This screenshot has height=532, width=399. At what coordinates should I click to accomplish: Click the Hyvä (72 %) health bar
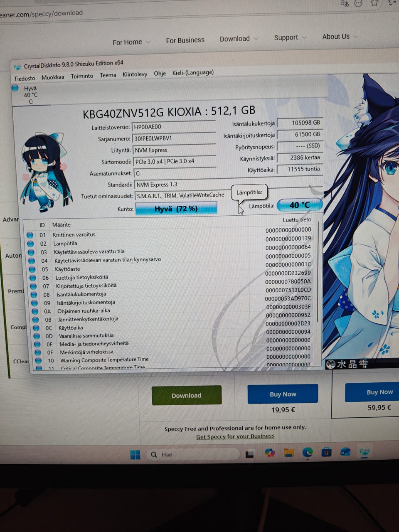pos(176,208)
